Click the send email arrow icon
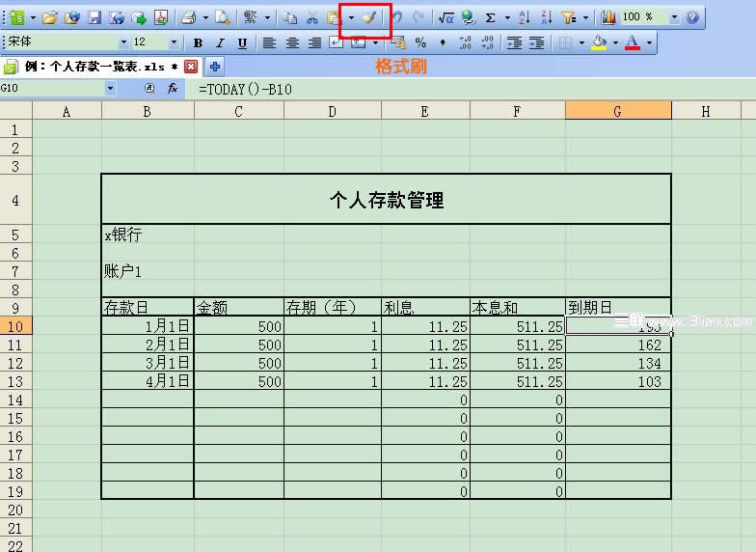This screenshot has width=756, height=552. click(x=139, y=18)
